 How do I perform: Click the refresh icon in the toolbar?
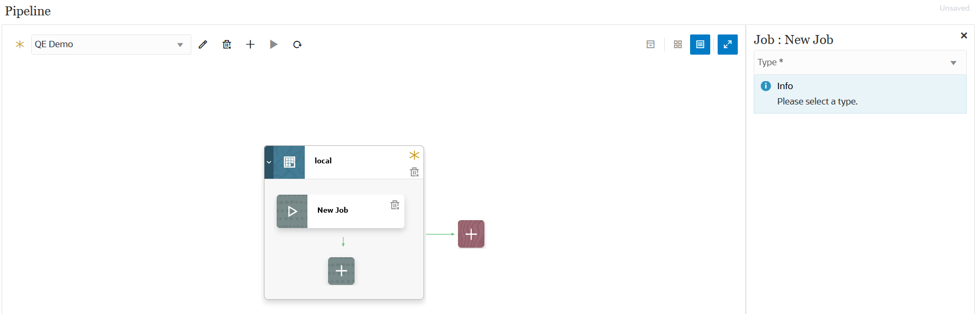297,45
